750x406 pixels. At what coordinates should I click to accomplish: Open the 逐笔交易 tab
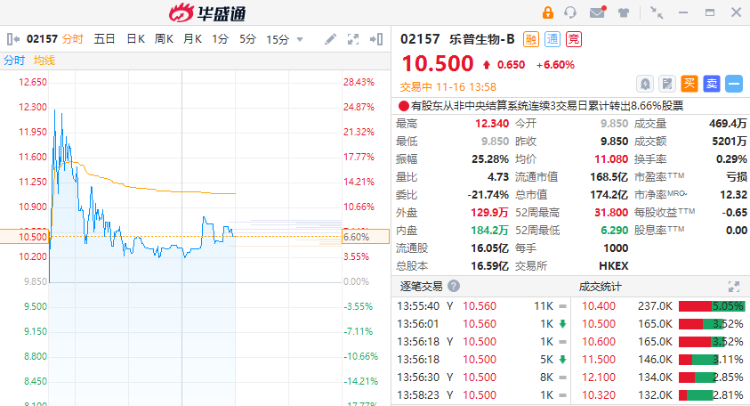(x=421, y=286)
